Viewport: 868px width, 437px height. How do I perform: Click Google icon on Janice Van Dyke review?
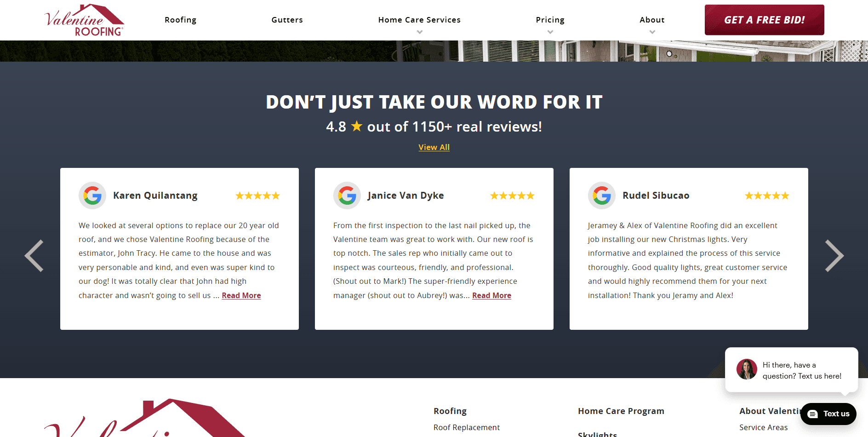347,195
